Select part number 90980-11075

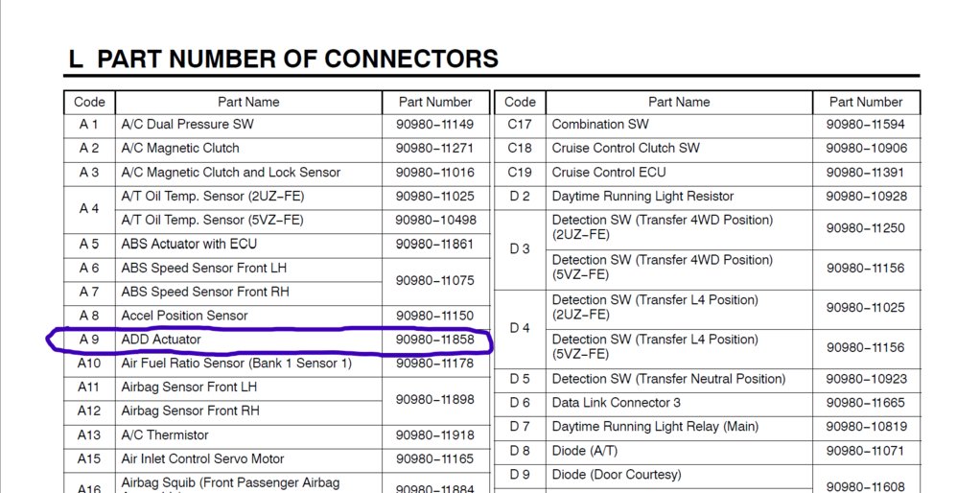[x=435, y=280]
